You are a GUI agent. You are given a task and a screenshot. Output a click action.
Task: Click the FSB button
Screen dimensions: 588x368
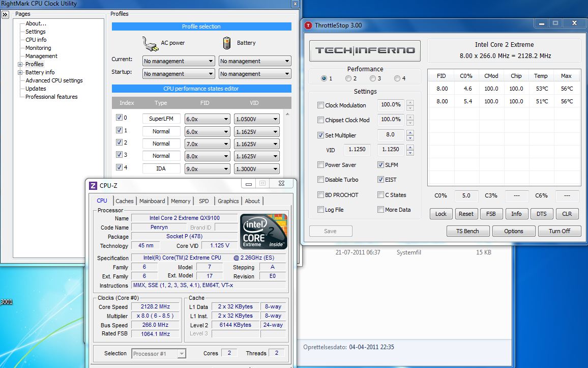tap(491, 214)
